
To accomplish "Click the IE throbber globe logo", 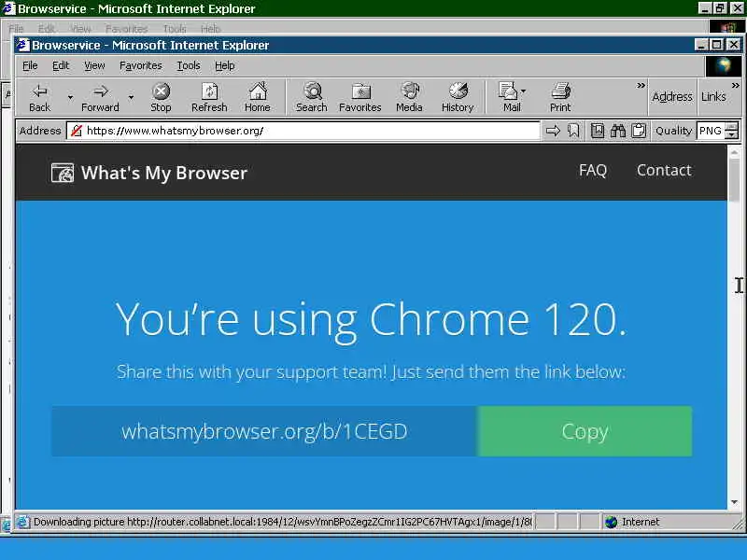I will [723, 66].
